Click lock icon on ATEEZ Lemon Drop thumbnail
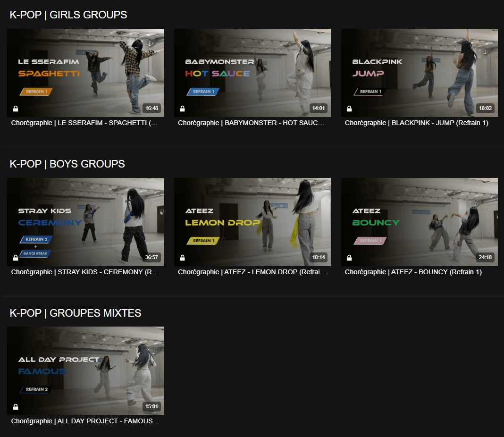The image size is (504, 437). pos(183,258)
